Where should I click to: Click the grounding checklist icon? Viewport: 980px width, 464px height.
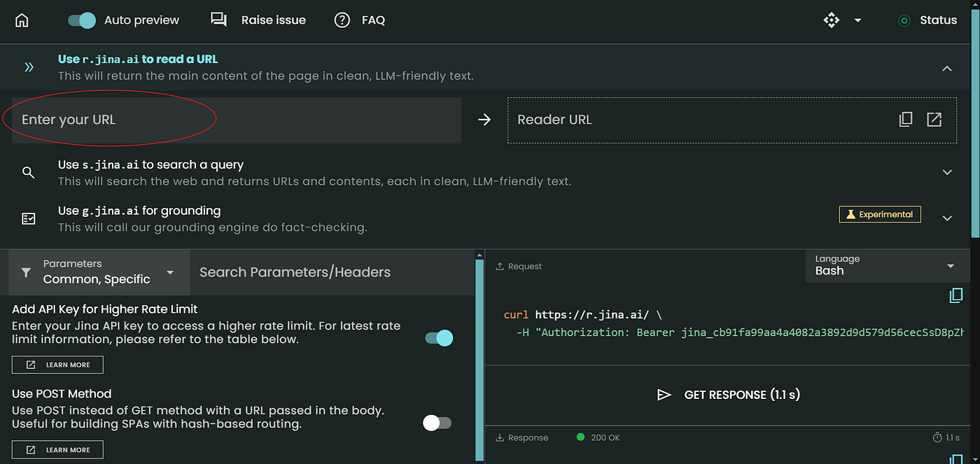click(28, 218)
